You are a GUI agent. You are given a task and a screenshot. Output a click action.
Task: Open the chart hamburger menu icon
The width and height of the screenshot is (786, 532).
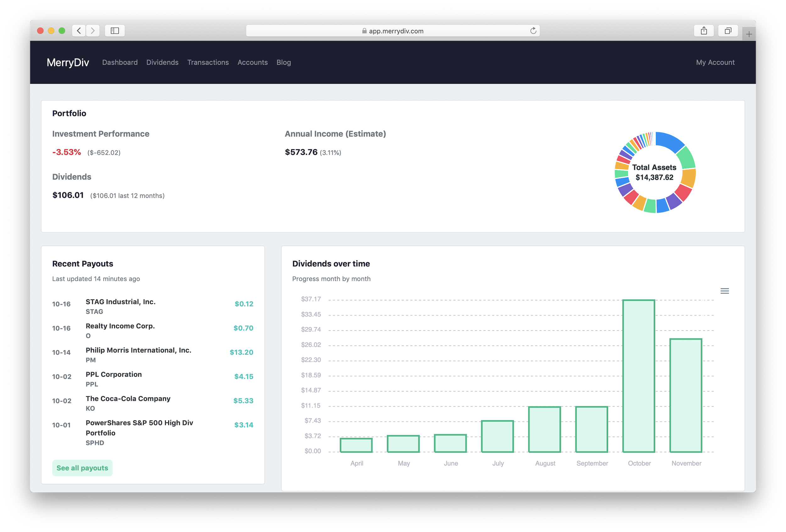724,291
